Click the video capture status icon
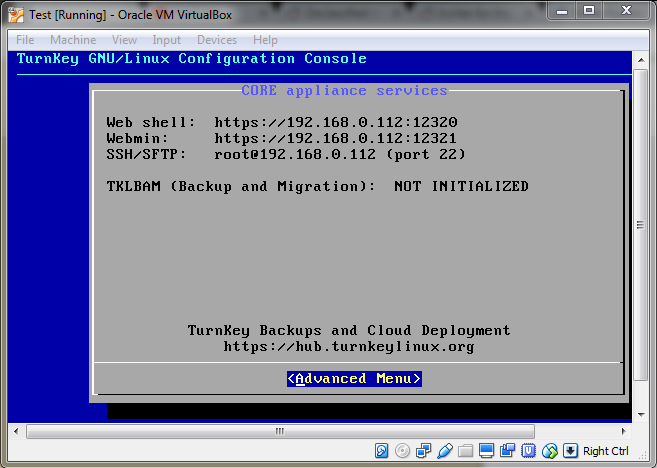The image size is (657, 468). 508,451
